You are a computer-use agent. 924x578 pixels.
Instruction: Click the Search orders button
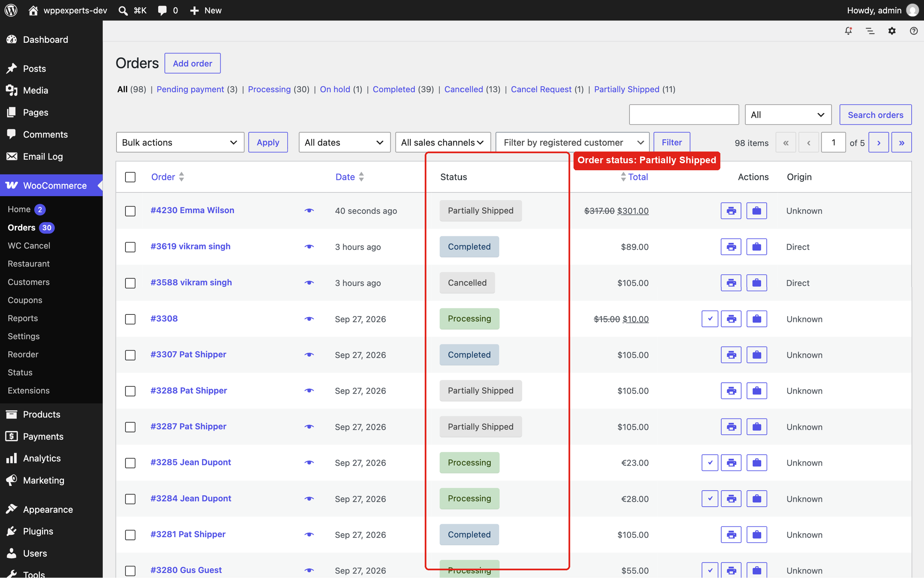875,115
